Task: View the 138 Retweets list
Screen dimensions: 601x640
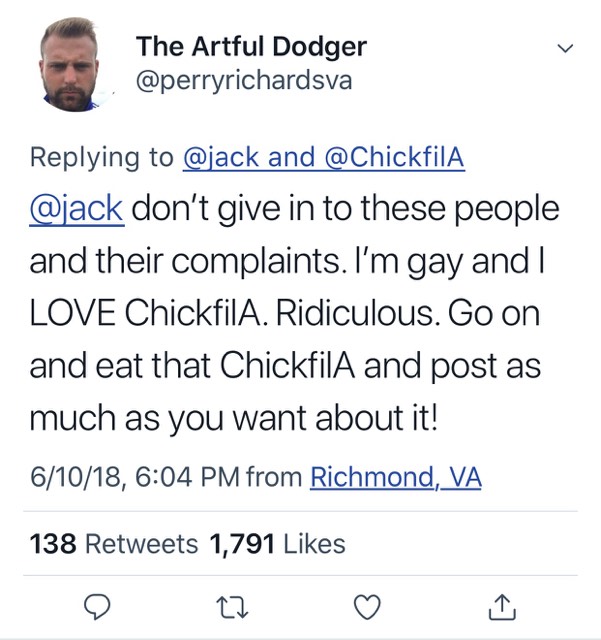Action: coord(114,544)
